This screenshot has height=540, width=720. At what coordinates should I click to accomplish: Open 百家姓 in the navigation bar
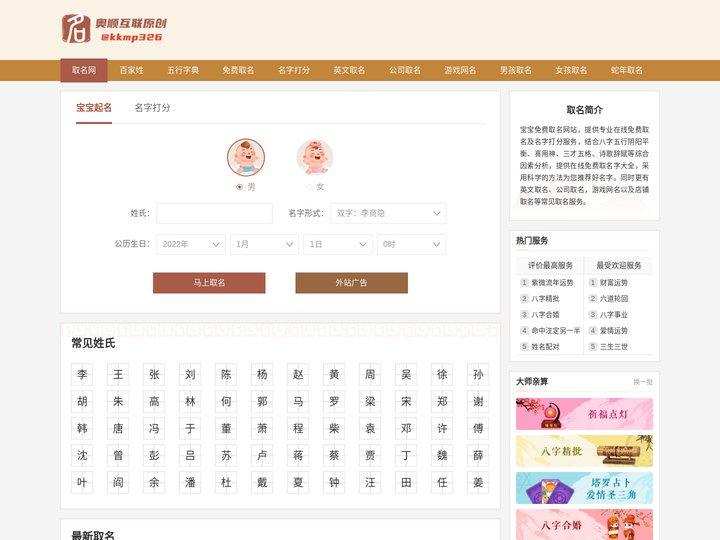[131, 70]
